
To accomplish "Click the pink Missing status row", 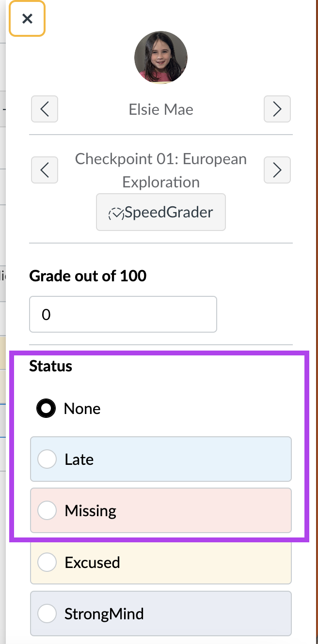I will coord(161,510).
